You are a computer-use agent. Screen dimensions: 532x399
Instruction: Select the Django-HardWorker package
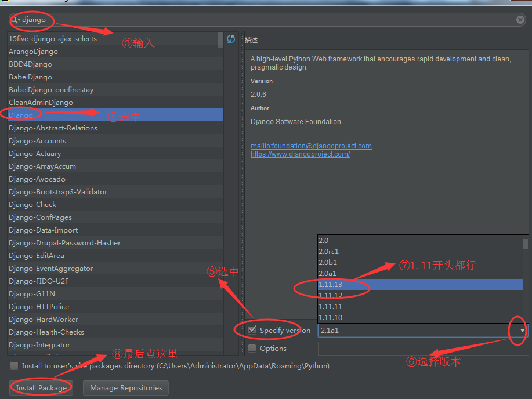(115, 320)
